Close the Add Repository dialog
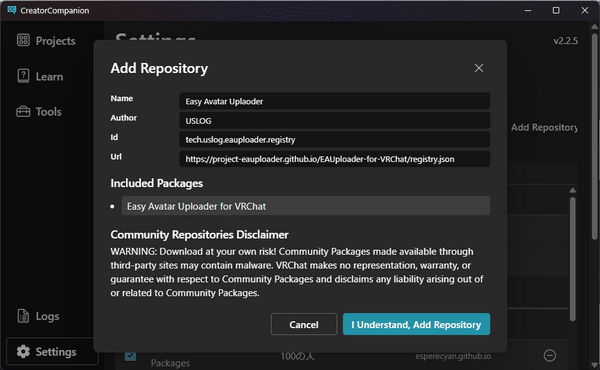Screen dimensions: 600x370 [x=479, y=68]
